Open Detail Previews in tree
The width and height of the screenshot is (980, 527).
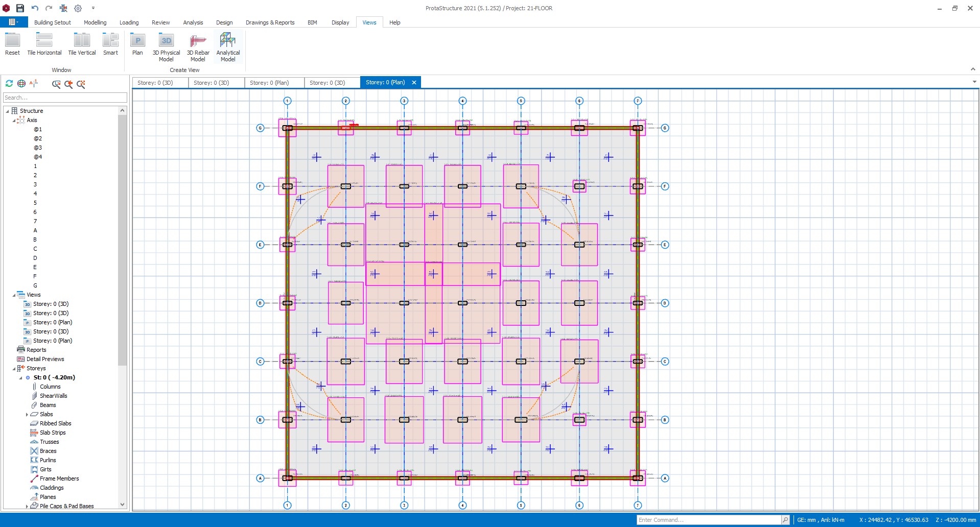click(x=45, y=359)
